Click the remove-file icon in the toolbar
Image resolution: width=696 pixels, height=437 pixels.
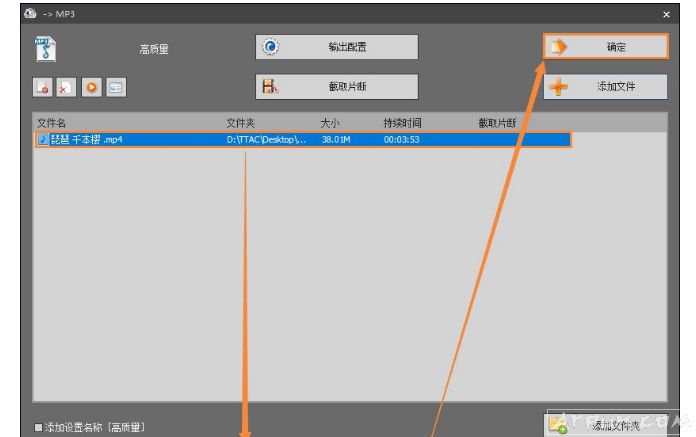pos(43,87)
